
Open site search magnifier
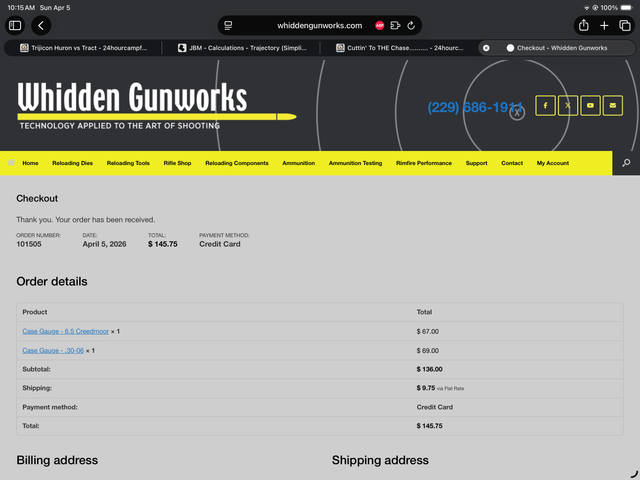626,163
